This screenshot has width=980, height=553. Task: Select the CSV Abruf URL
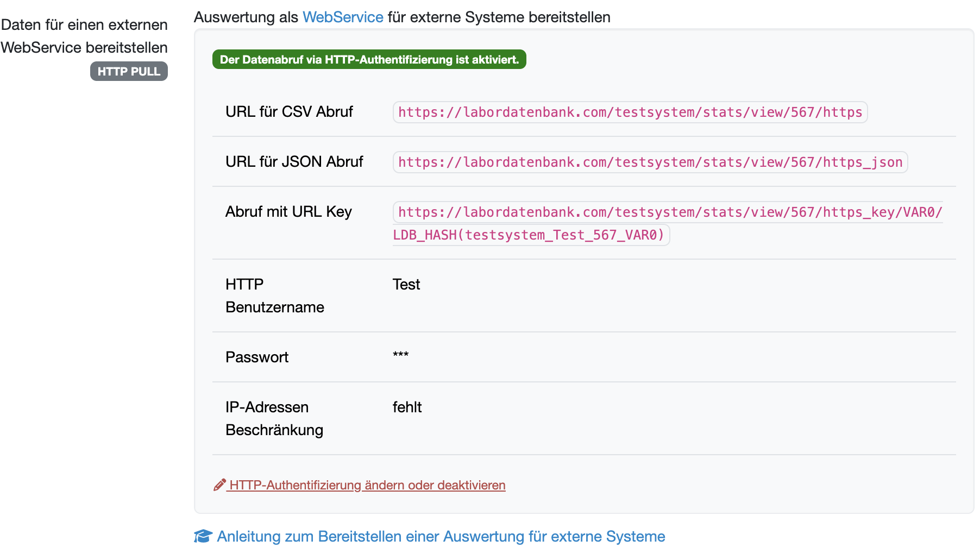(x=630, y=112)
